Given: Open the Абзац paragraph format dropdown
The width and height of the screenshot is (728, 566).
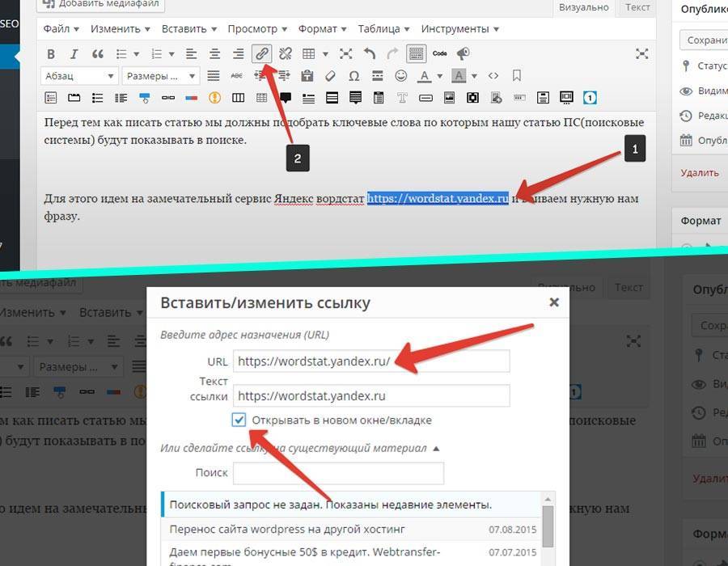Looking at the screenshot, I should tap(79, 76).
